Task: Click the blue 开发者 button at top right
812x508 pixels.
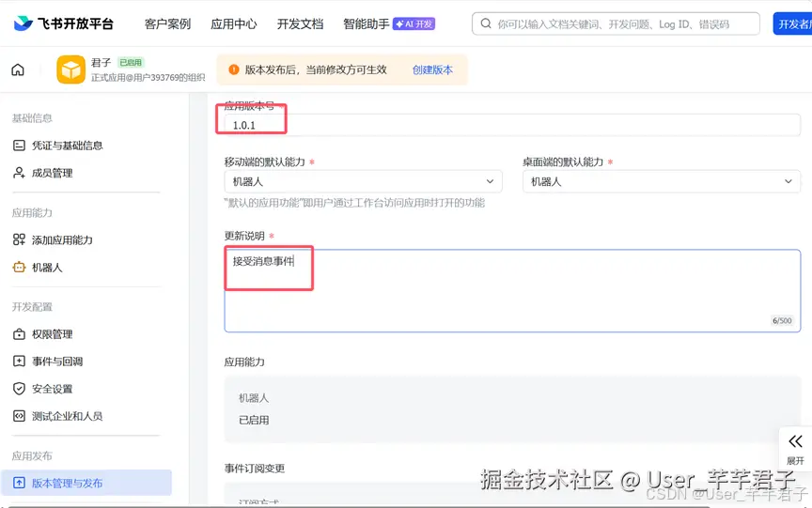Action: pos(793,23)
